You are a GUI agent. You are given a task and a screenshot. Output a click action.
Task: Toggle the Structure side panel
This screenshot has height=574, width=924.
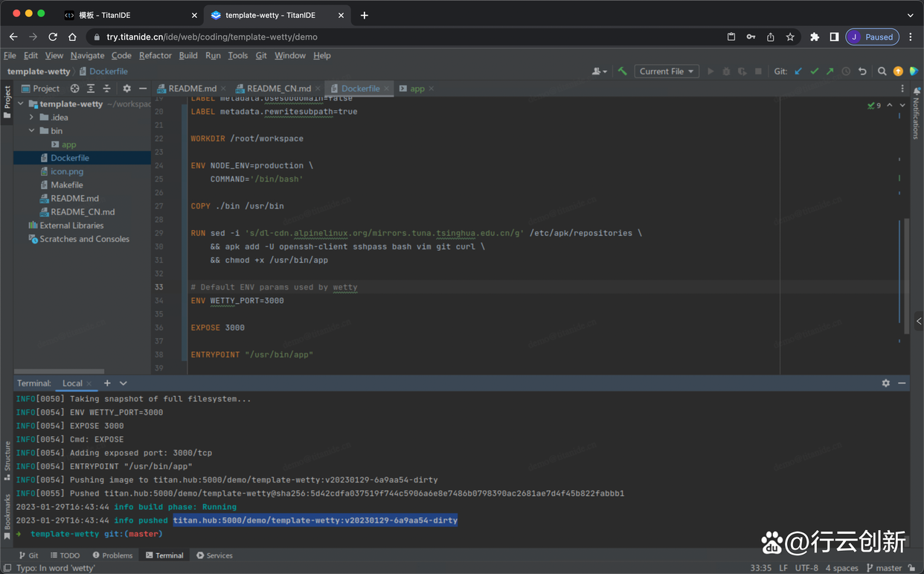pos(7,456)
